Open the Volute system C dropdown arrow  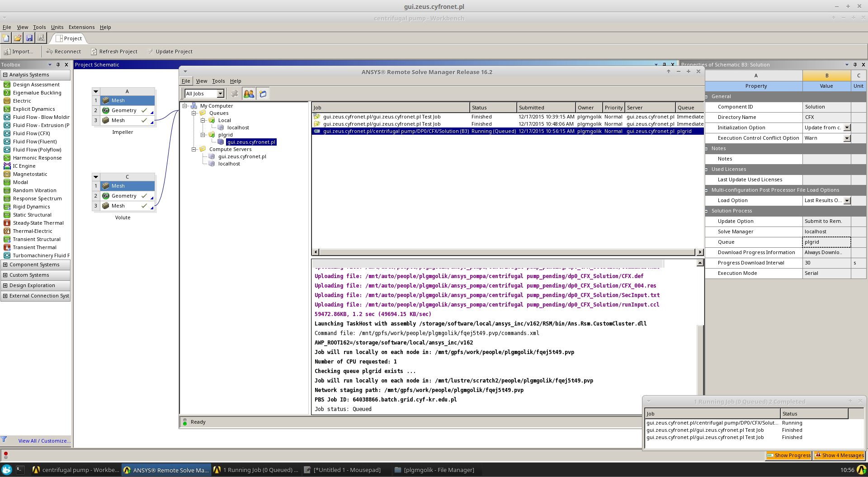96,177
